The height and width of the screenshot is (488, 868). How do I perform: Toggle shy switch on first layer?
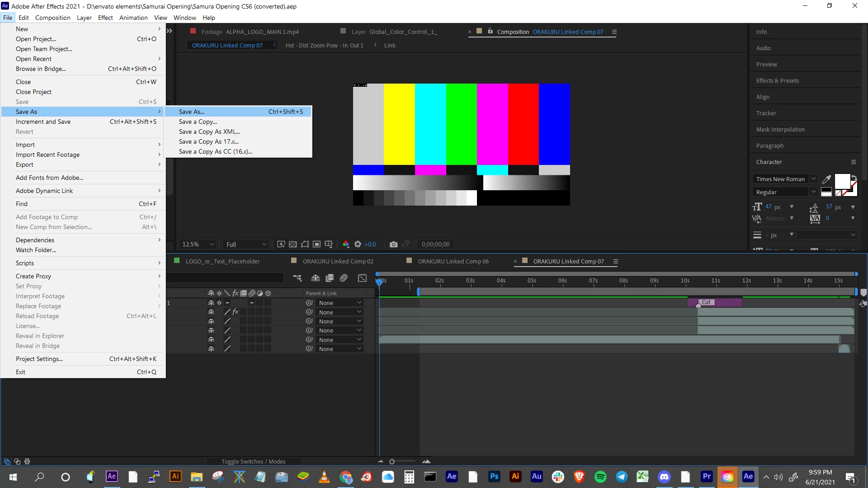point(211,303)
